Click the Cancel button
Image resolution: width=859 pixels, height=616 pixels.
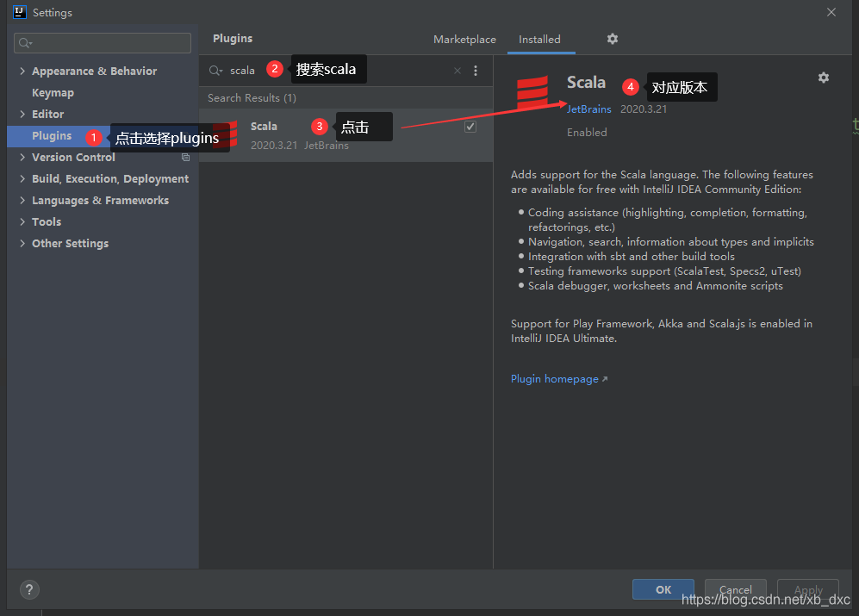coord(735,589)
